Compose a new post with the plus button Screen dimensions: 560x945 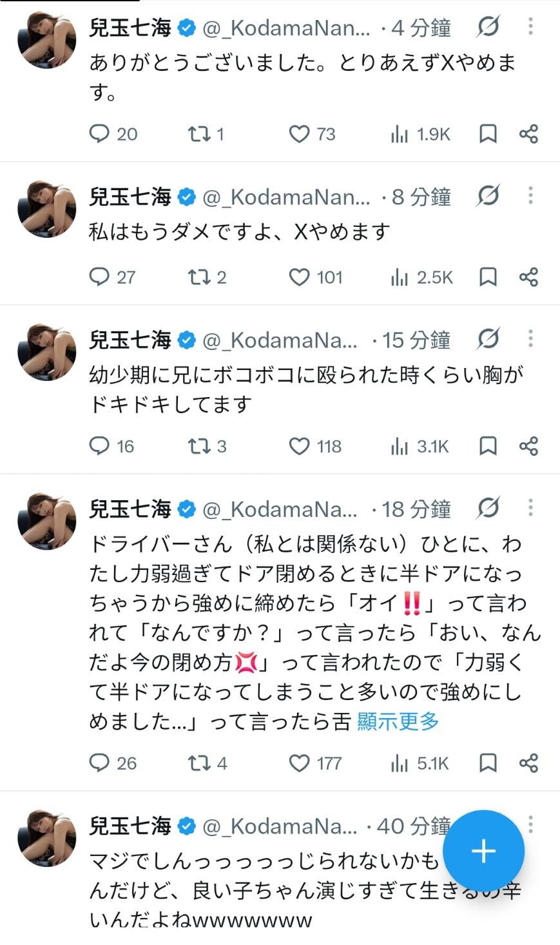coord(483,851)
